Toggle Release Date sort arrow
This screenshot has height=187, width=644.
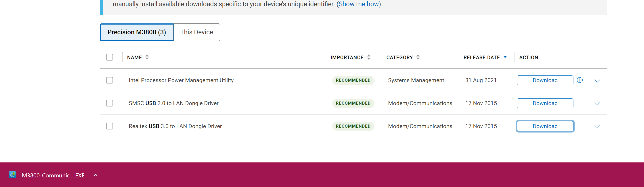point(505,57)
